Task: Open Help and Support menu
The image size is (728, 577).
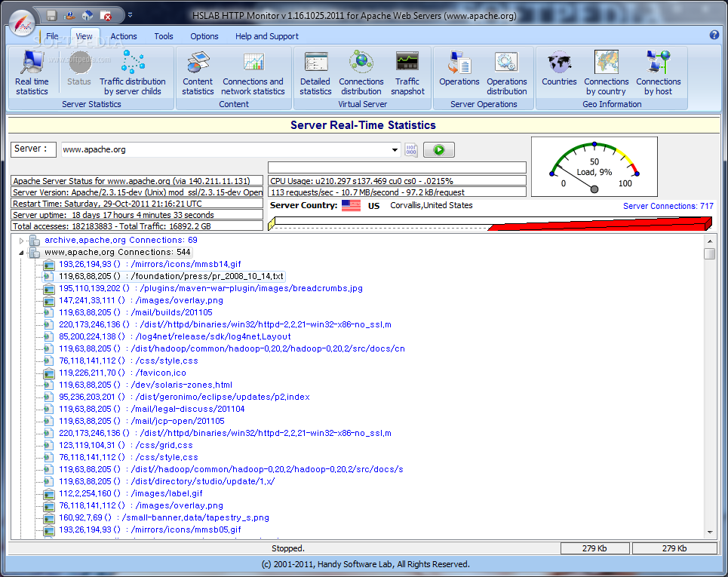Action: pyautogui.click(x=267, y=36)
